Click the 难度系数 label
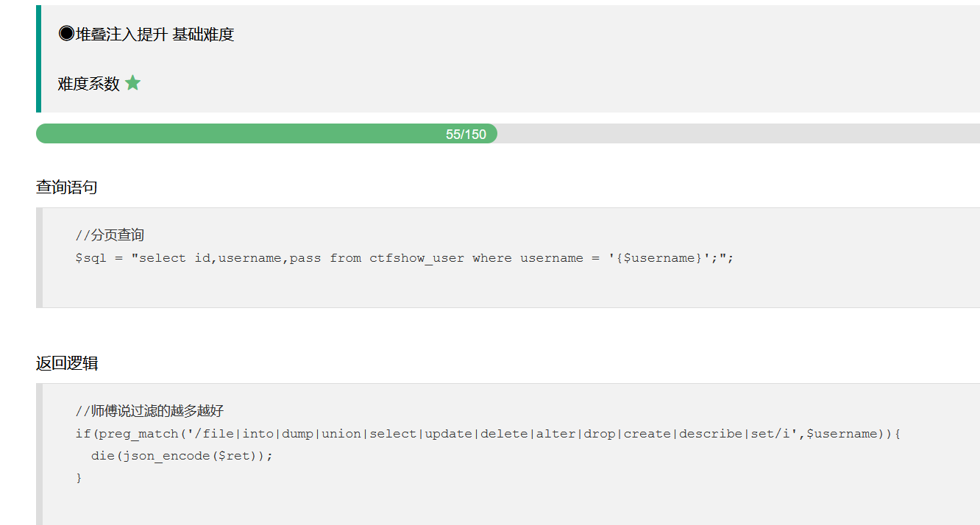This screenshot has height=525, width=980. click(x=89, y=84)
